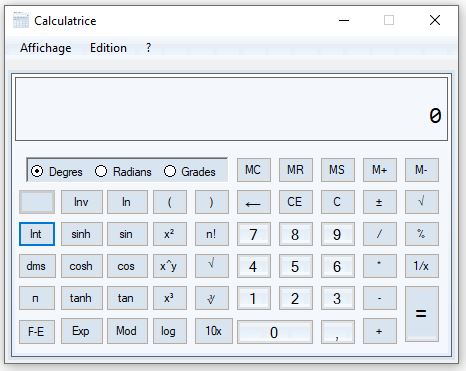Click the decimal comma button
The height and width of the screenshot is (371, 466).
pyautogui.click(x=338, y=332)
